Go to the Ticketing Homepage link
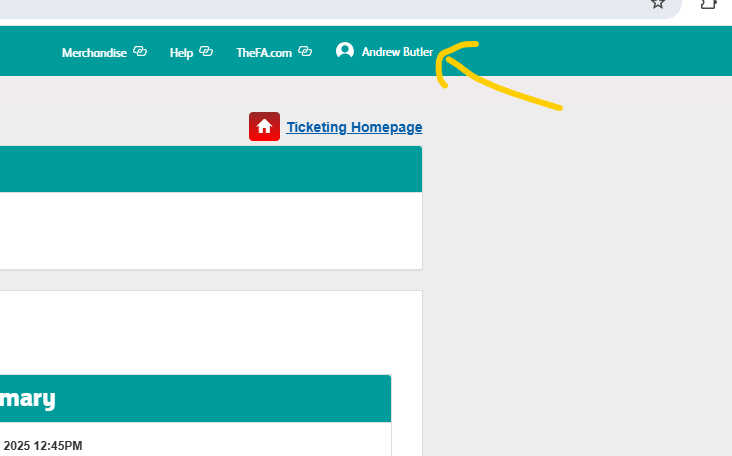This screenshot has height=456, width=732. pos(354,127)
